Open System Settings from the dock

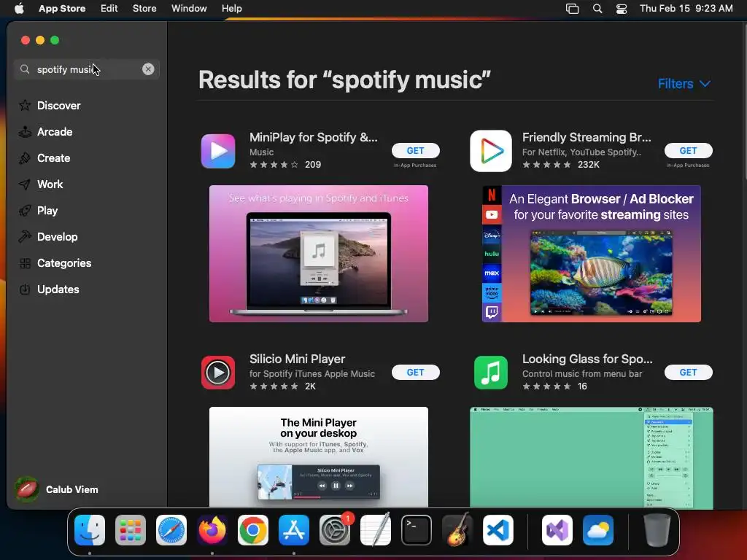click(335, 530)
